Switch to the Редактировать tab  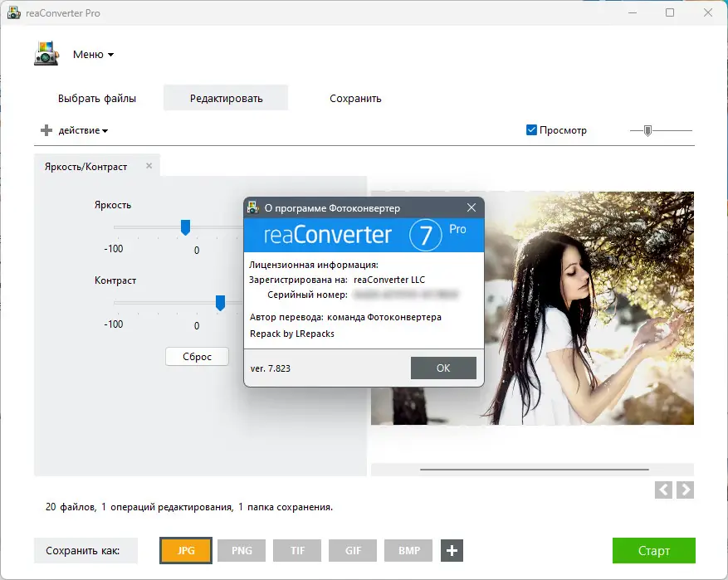226,98
